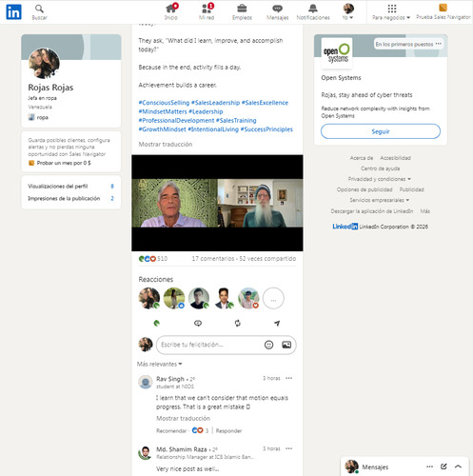Click the comment speech bubble icon
The height and width of the screenshot is (476, 473).
click(198, 323)
